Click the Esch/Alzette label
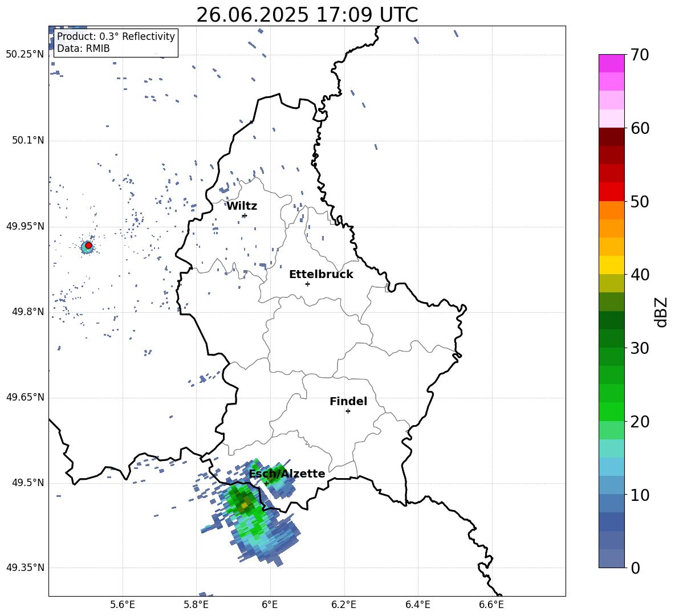 tap(287, 474)
